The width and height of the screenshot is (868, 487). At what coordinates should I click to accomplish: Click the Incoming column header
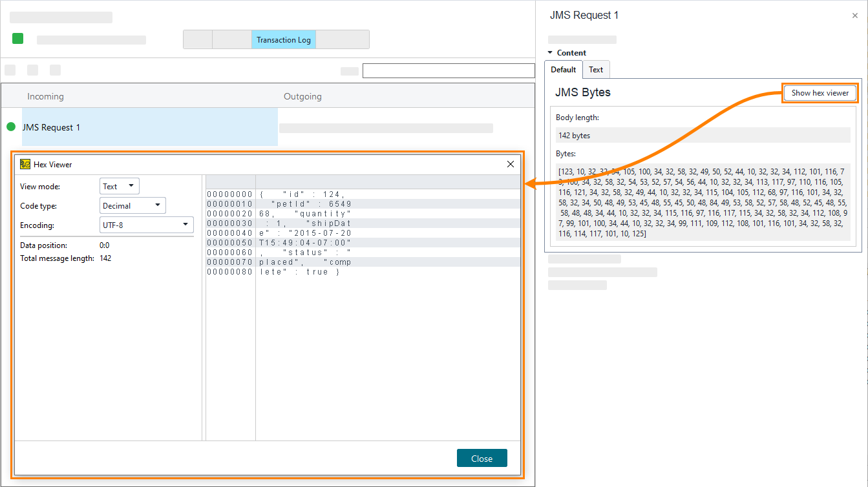pos(45,97)
